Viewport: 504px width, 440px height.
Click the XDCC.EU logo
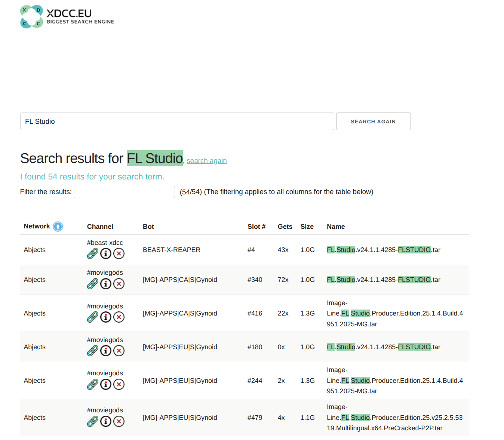click(x=67, y=17)
